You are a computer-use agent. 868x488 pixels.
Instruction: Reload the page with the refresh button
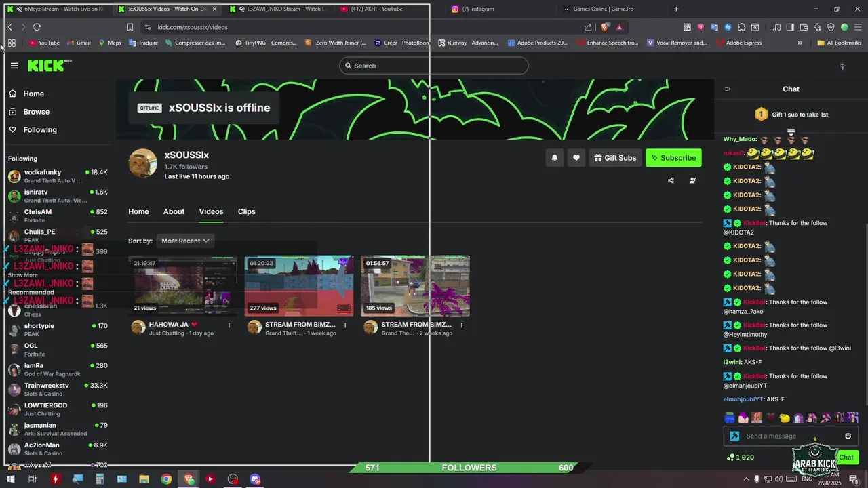pos(37,27)
